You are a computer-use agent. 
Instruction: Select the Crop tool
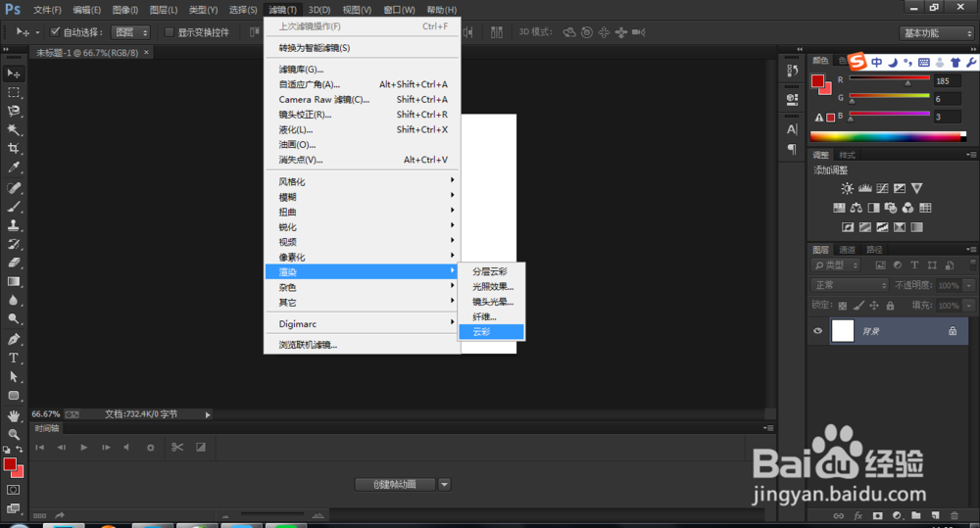pyautogui.click(x=13, y=149)
